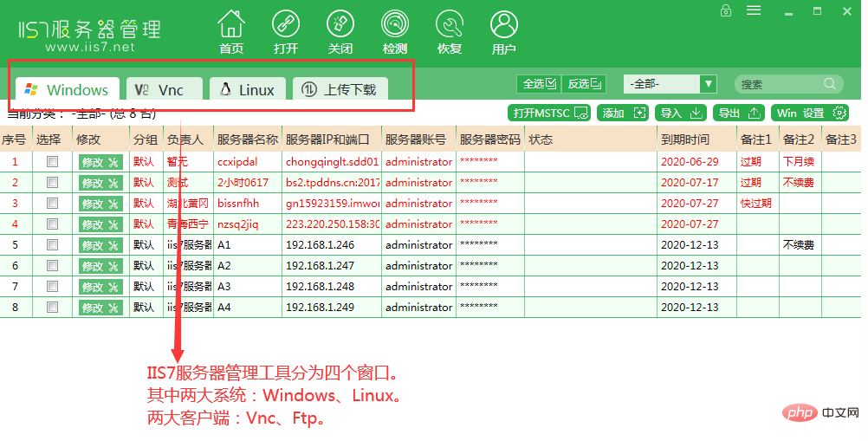Image resolution: width=868 pixels, height=441 pixels.
Task: Run the 检测 radar icon
Action: point(395,25)
